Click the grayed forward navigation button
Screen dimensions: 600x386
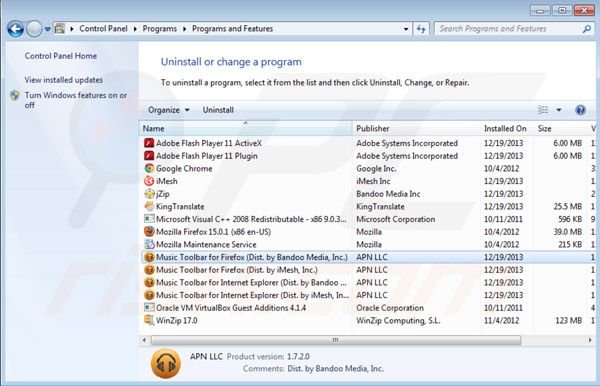34,29
